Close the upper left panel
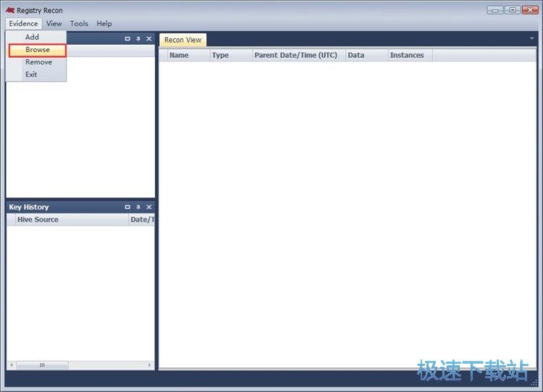Image resolution: width=543 pixels, height=392 pixels. coord(149,39)
